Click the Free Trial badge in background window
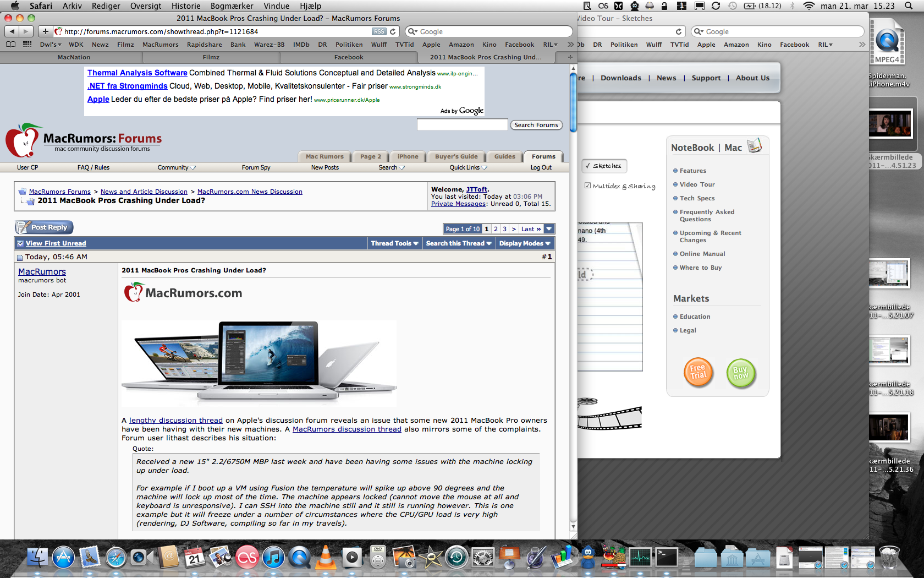Image resolution: width=924 pixels, height=578 pixels. pos(698,373)
